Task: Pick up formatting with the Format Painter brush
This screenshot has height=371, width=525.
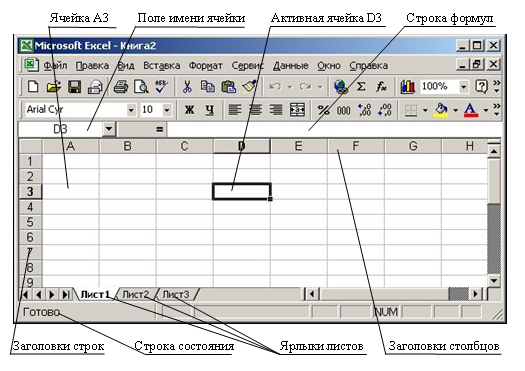Action: tap(249, 87)
